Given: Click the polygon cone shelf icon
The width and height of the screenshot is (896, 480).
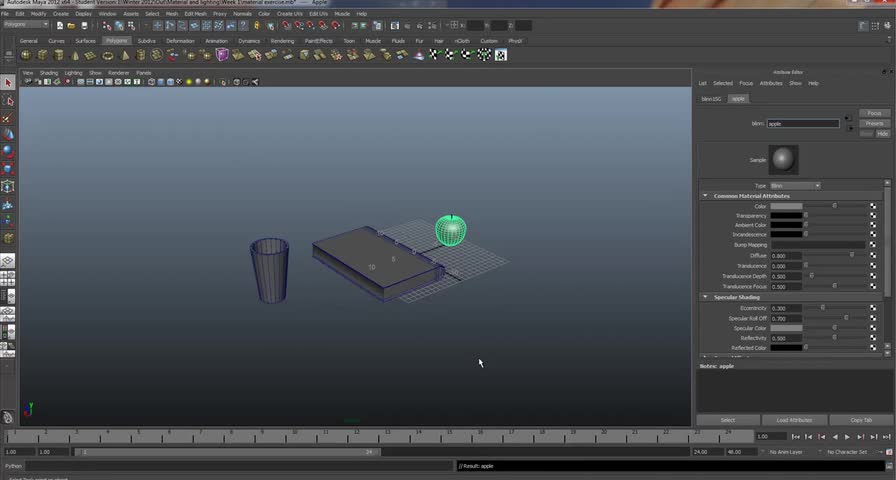Looking at the screenshot, I should point(74,55).
